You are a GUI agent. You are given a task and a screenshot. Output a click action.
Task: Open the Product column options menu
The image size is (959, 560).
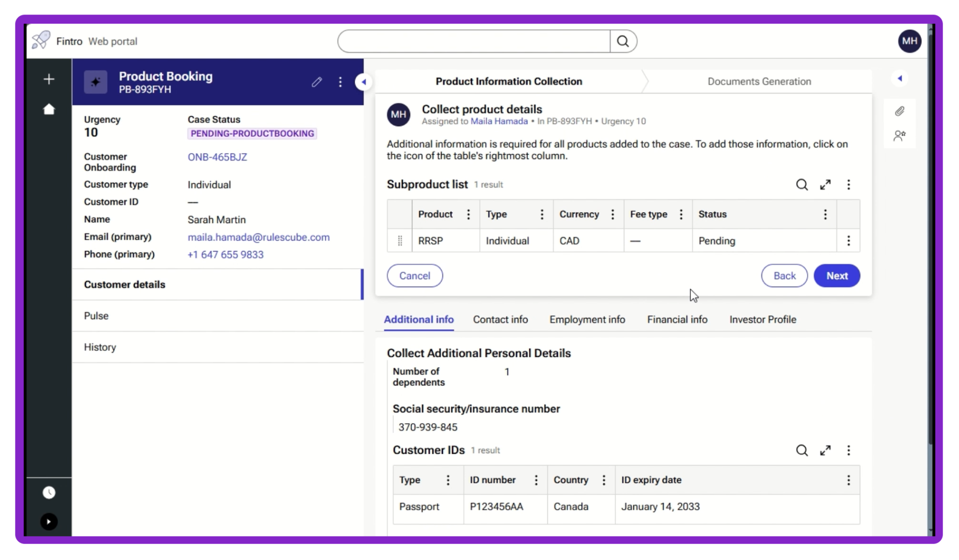point(468,214)
